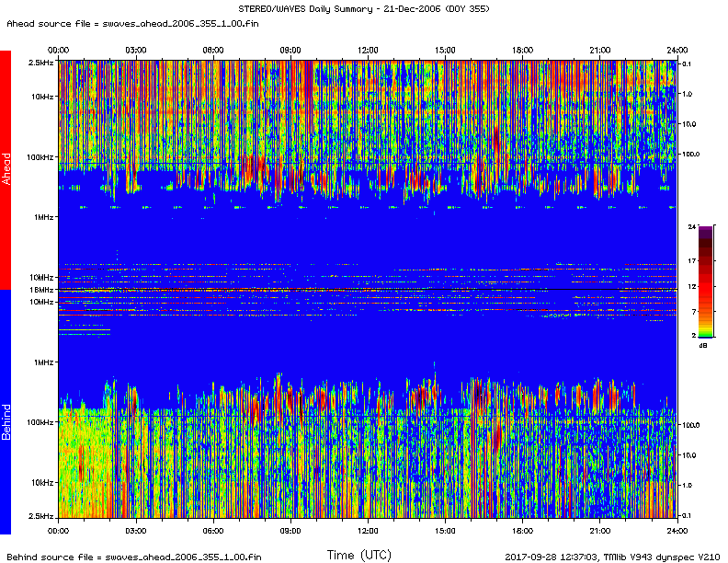Click the Ahead panel's 15:00 time tick label
The height and width of the screenshot is (563, 728).
(x=445, y=51)
